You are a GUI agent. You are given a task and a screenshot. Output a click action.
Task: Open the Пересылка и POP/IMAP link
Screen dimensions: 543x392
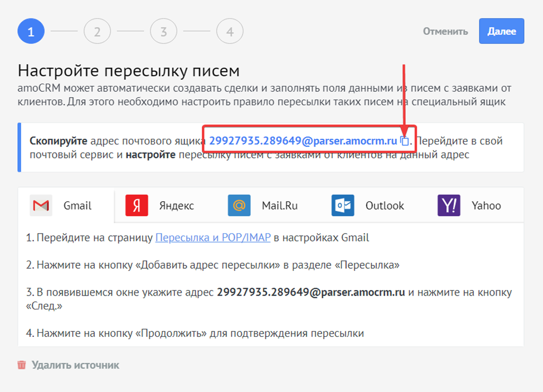click(x=213, y=238)
